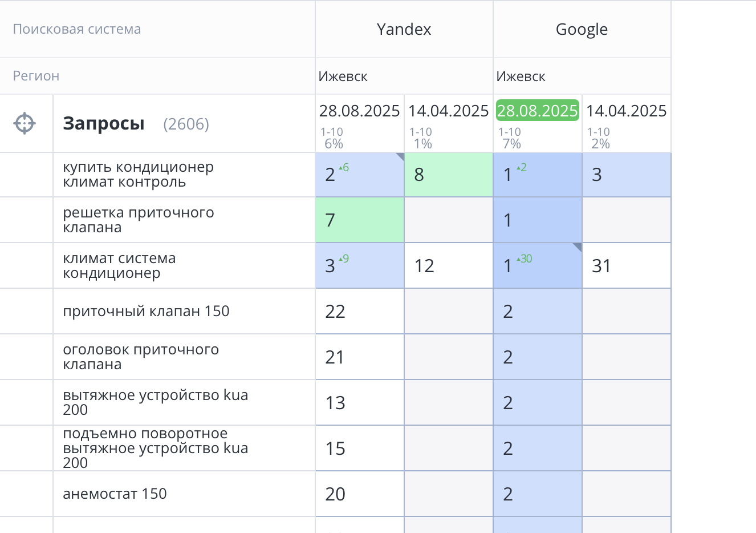Click the Регион row label
The image size is (756, 533).
[x=36, y=76]
